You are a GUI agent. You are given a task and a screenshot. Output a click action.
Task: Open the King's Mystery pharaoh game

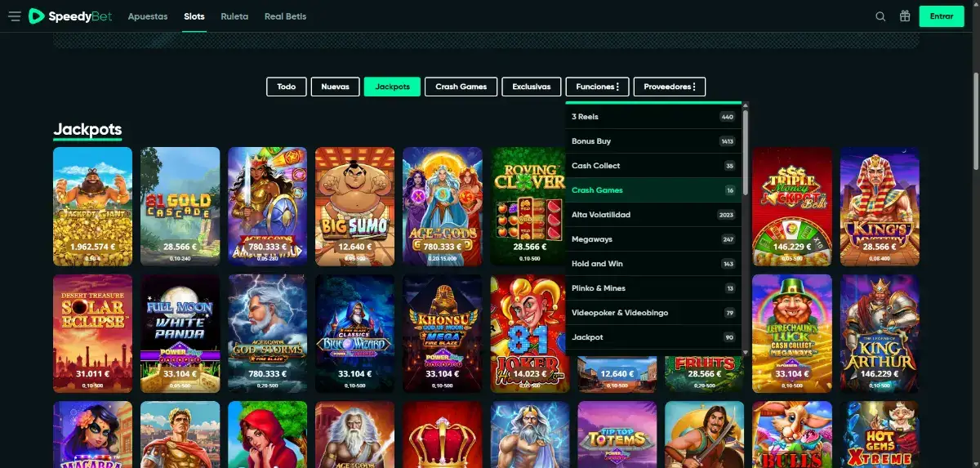coord(880,206)
